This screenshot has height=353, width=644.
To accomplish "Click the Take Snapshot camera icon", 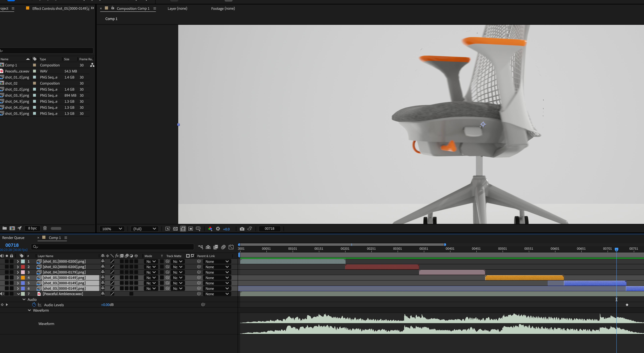I will coord(242,229).
